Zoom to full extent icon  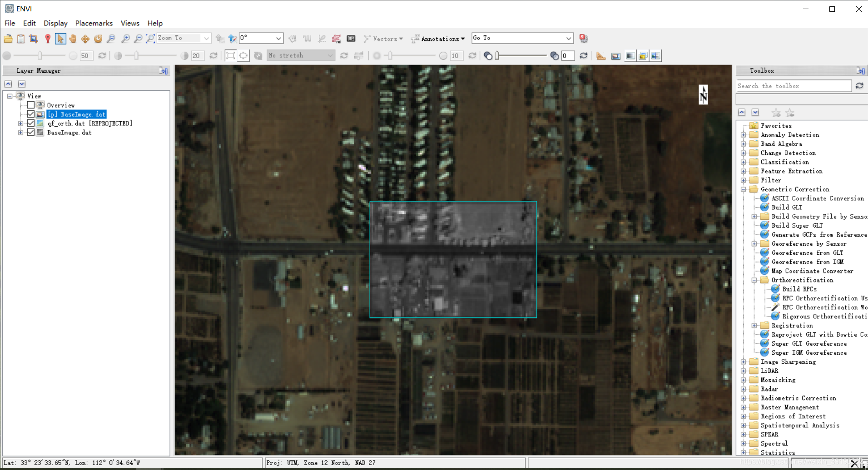[x=150, y=39]
